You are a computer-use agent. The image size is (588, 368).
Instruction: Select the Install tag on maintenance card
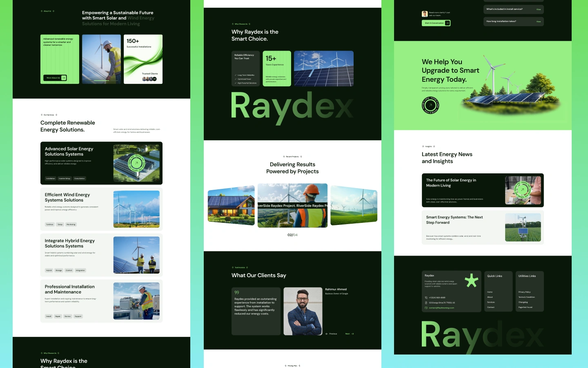pyautogui.click(x=49, y=316)
